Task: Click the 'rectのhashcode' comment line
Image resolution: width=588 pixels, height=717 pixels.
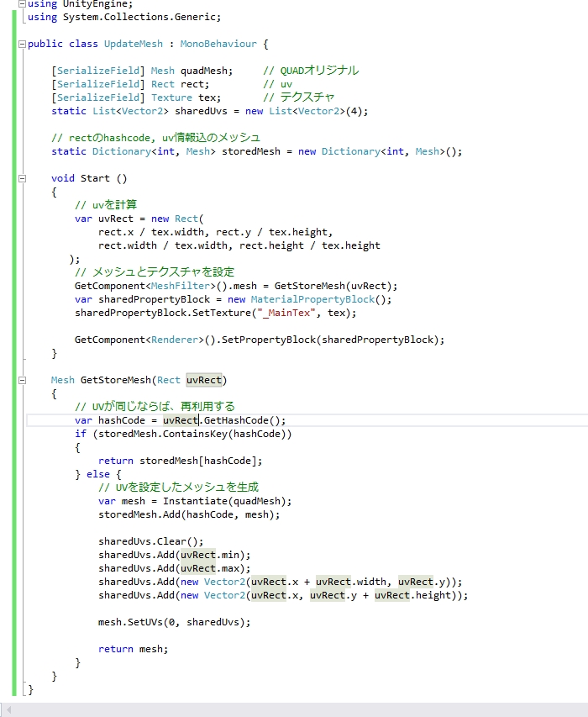Action: (x=155, y=138)
